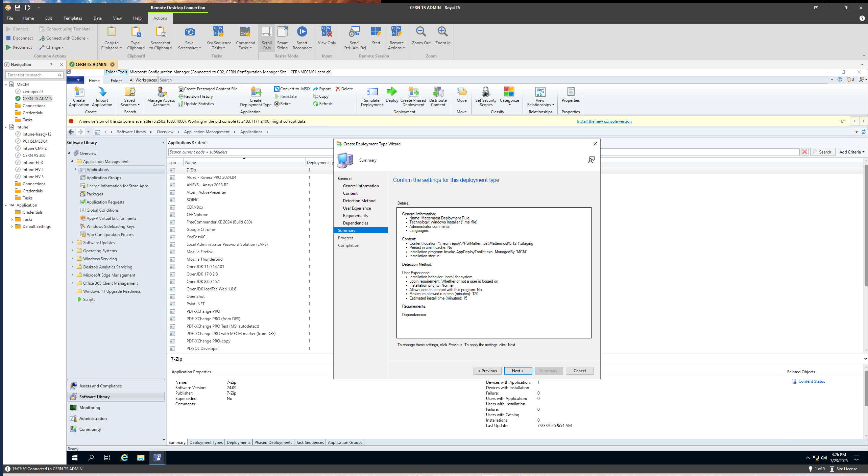The width and height of the screenshot is (868, 476).
Task: Toggle View Only input mode
Action: tap(327, 35)
